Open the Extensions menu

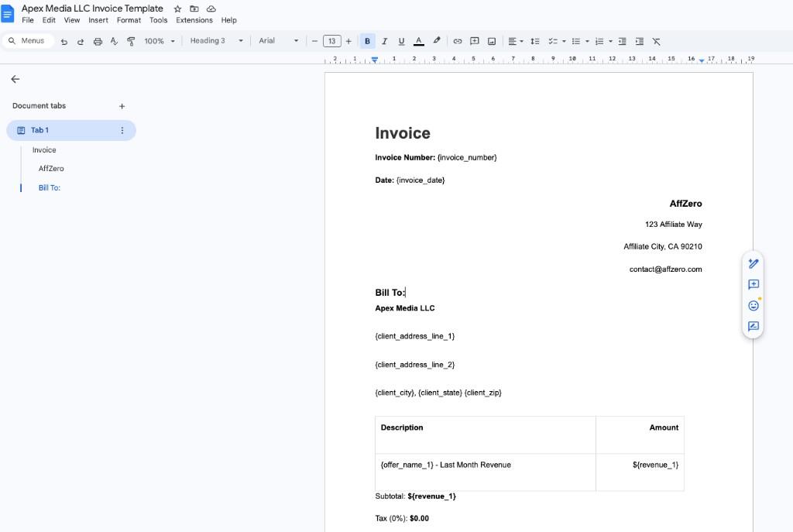point(194,20)
